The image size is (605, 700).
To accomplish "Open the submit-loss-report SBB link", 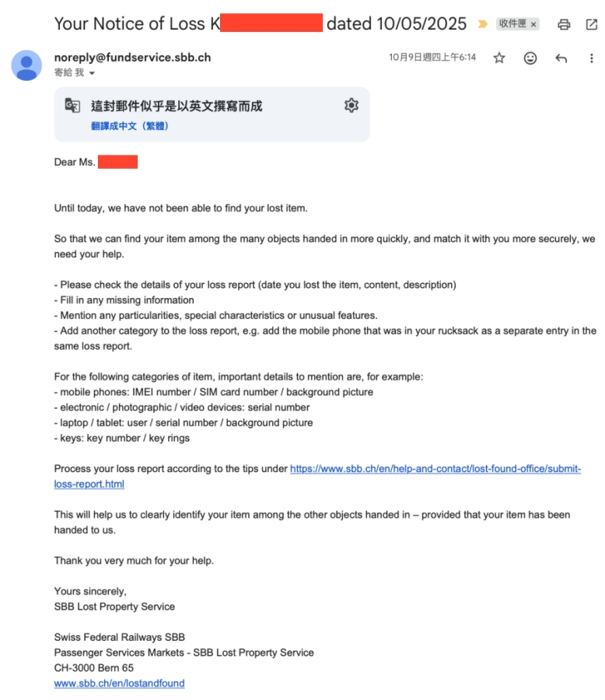I will tap(435, 469).
